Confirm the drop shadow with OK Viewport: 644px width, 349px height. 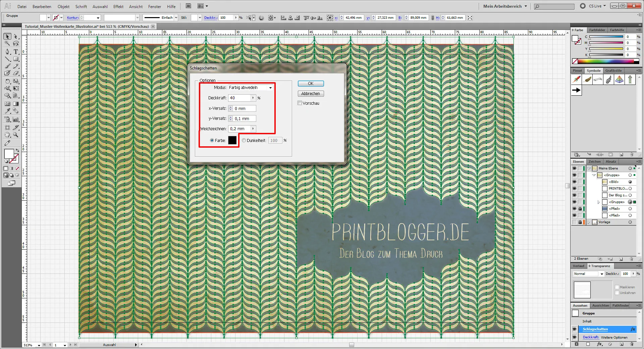tap(310, 84)
